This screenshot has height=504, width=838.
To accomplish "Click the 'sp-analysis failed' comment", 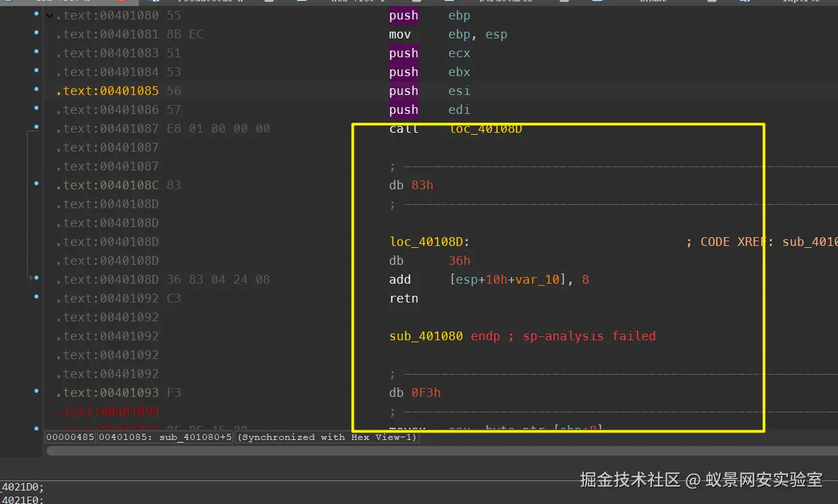I will pos(589,336).
